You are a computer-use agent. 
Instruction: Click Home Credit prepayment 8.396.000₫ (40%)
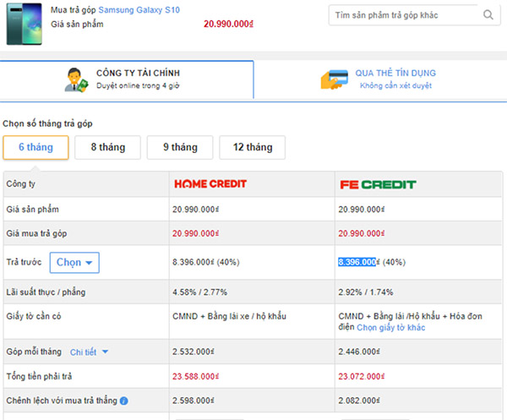pyautogui.click(x=206, y=262)
